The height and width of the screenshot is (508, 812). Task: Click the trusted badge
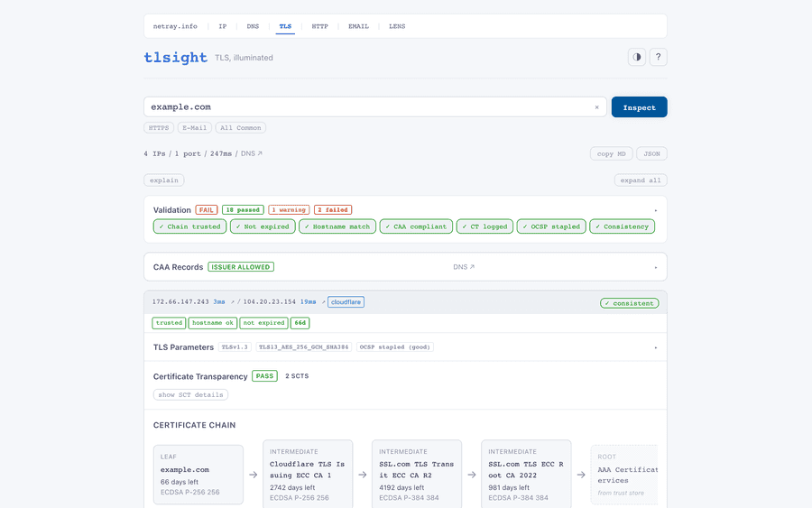click(x=169, y=323)
